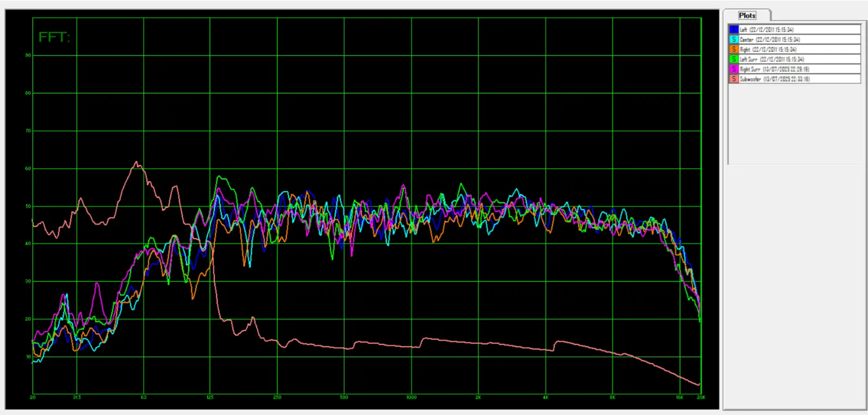Toggle the magenta S icon for Right Surr

[x=733, y=69]
